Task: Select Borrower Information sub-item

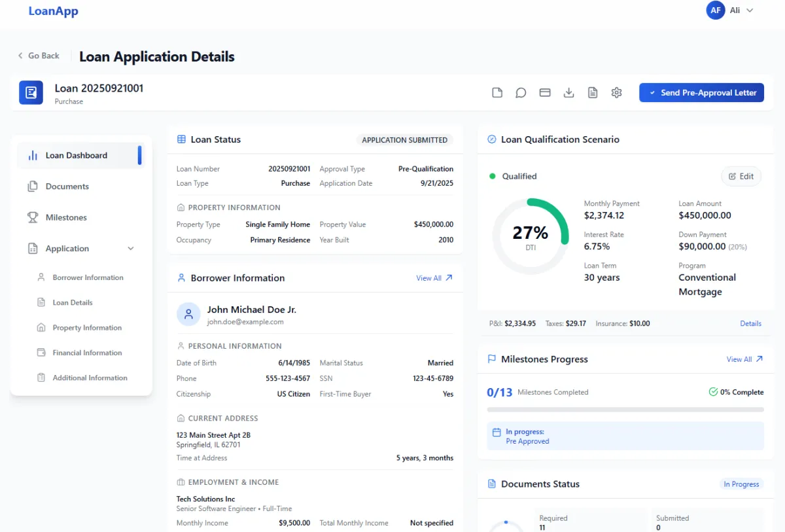Action: click(88, 277)
